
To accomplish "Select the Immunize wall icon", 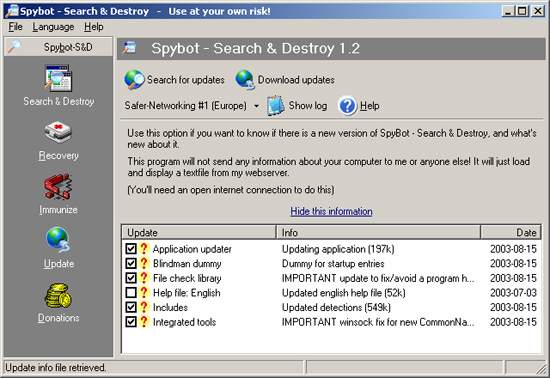I will (58, 186).
